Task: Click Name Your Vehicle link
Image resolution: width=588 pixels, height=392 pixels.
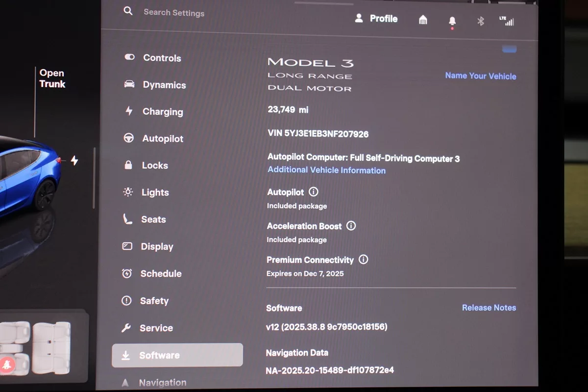Action: [480, 76]
